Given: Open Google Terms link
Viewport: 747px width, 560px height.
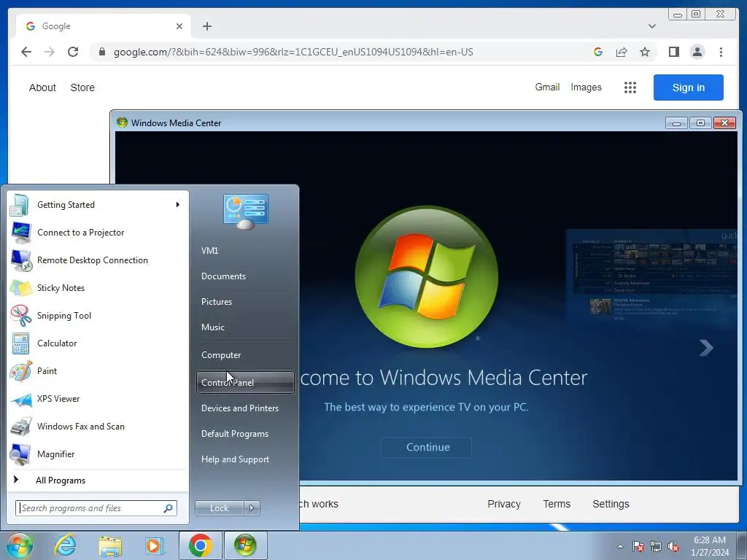Looking at the screenshot, I should point(557,504).
